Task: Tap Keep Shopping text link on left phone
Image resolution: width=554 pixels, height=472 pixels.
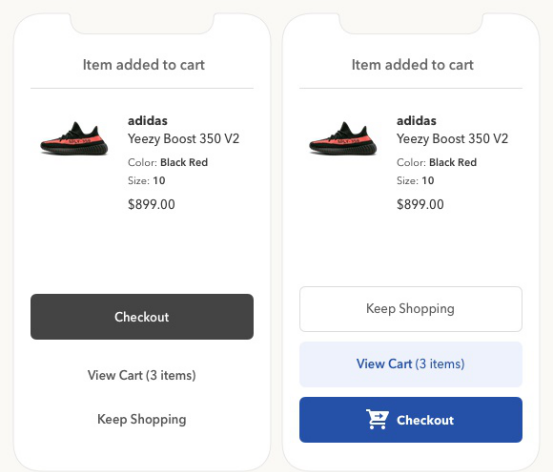Action: [x=142, y=419]
